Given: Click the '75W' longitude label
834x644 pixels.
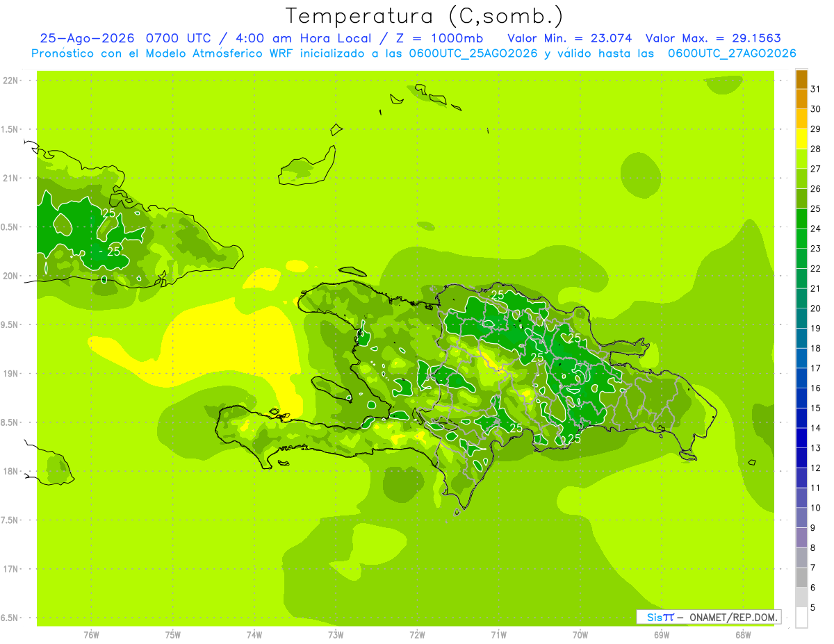Looking at the screenshot, I should coord(173,635).
